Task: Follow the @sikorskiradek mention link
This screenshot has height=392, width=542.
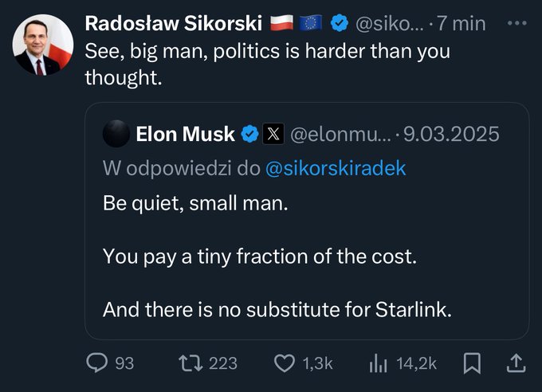Action: (x=336, y=168)
